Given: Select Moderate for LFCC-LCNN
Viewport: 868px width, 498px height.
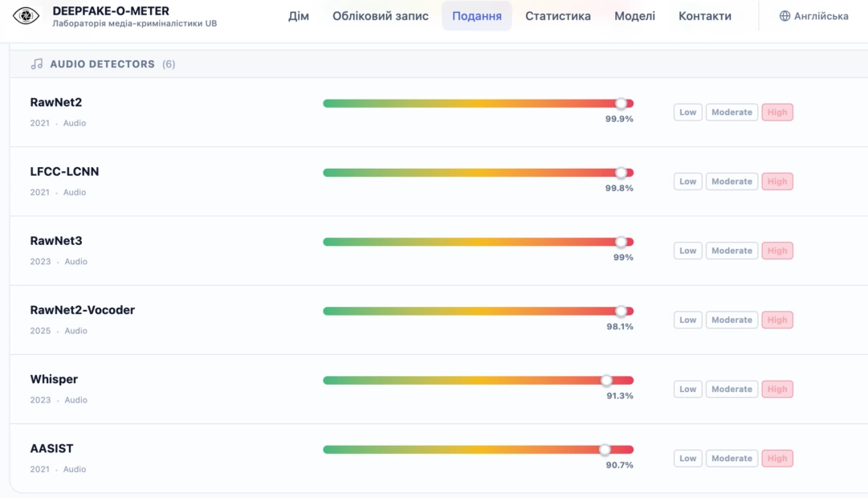Looking at the screenshot, I should click(x=731, y=182).
